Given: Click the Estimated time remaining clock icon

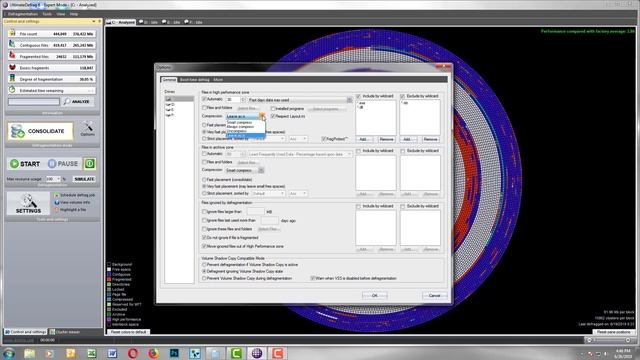Looking at the screenshot, I should point(12,90).
